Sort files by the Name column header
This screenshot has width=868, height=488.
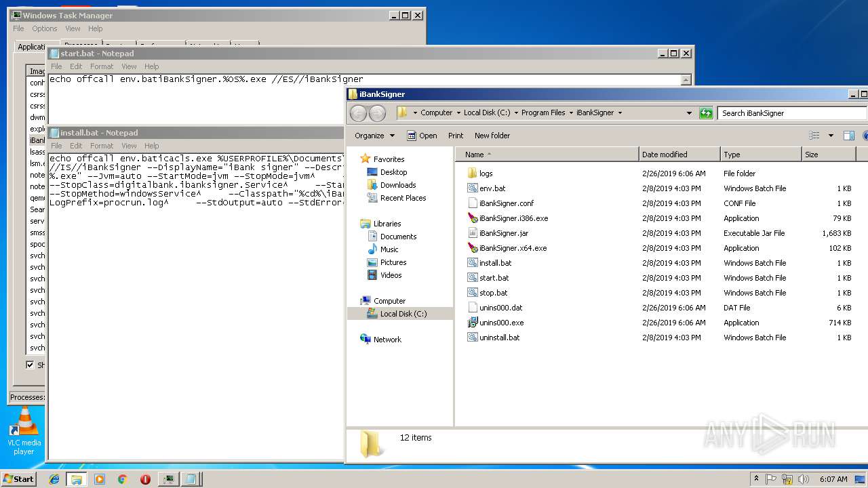tap(547, 155)
